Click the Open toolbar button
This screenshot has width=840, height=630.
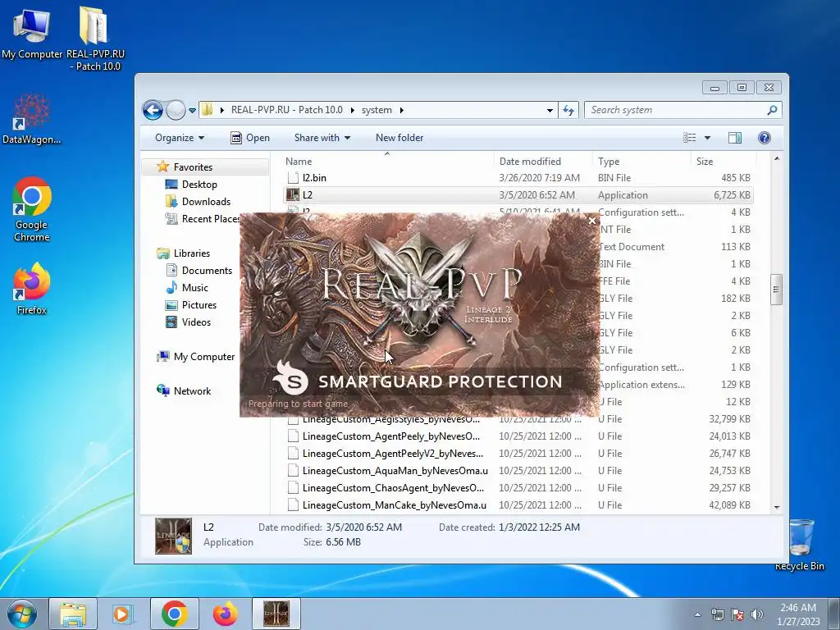(250, 138)
